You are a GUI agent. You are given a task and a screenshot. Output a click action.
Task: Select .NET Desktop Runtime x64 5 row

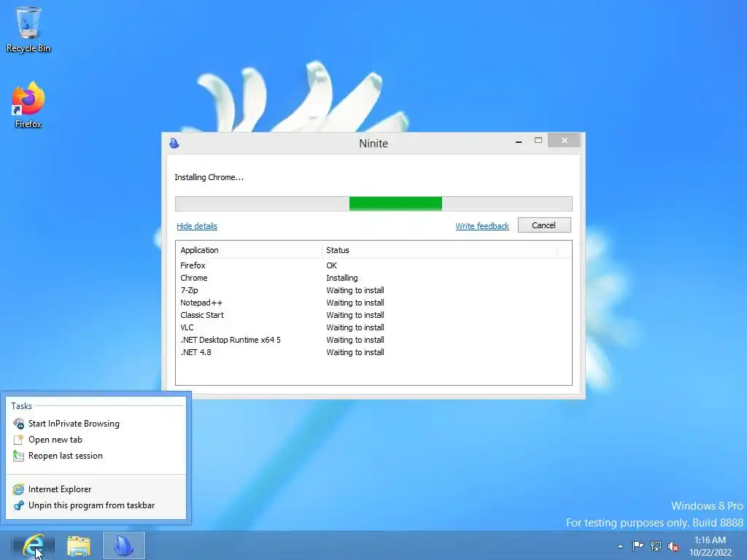point(373,340)
